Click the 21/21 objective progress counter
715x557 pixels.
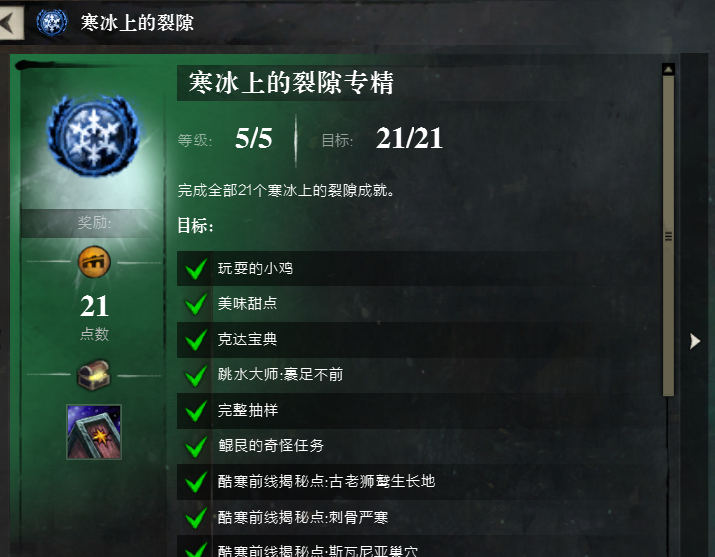[409, 138]
